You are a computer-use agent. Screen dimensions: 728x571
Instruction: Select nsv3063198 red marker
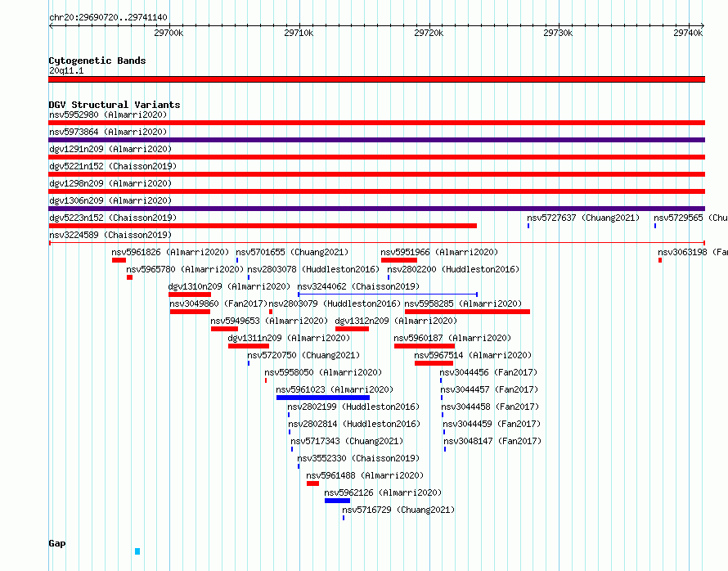660,260
